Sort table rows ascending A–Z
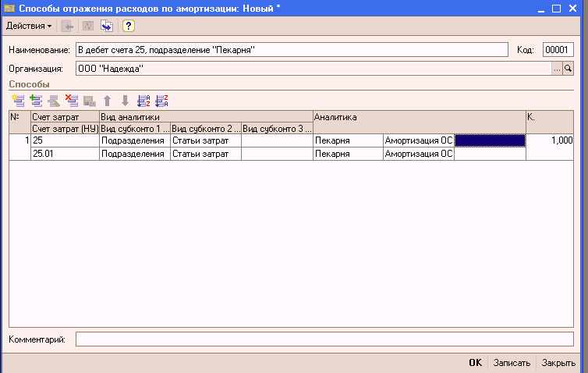The height and width of the screenshot is (373, 588). pos(143,100)
